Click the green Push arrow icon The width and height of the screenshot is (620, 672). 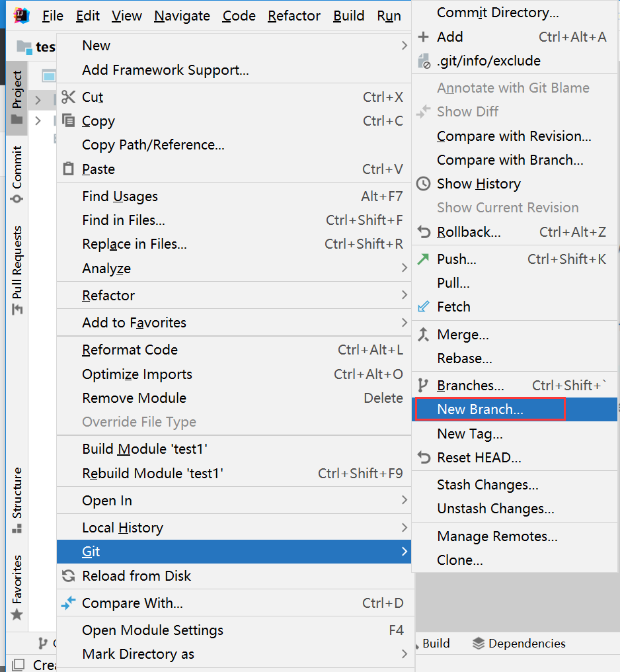(x=424, y=259)
